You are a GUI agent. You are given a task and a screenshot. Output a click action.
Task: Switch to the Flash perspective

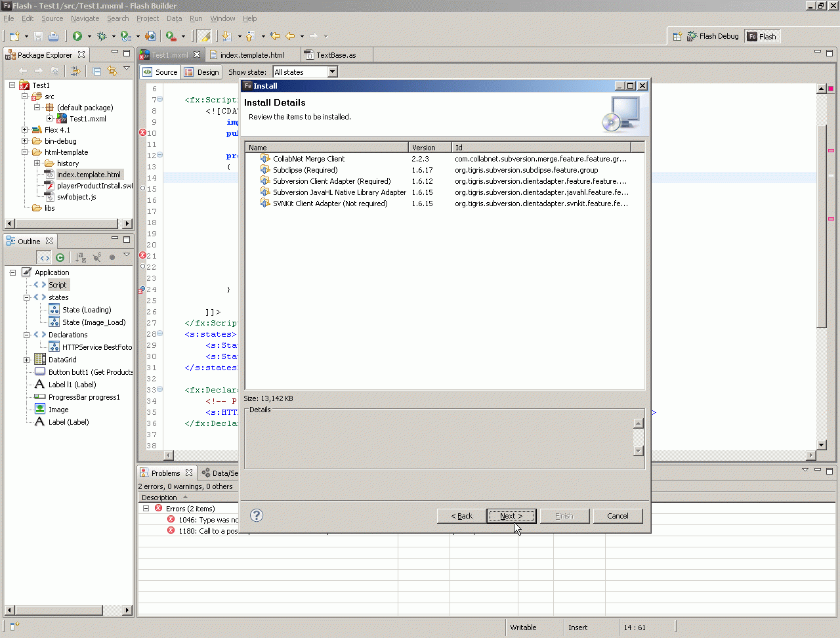point(762,36)
